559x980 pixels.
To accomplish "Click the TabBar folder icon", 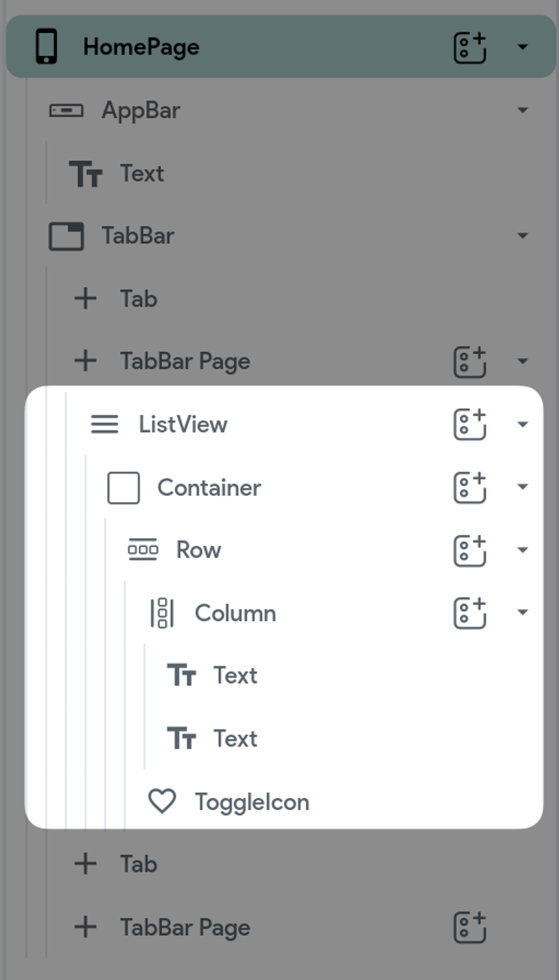I will click(x=67, y=236).
